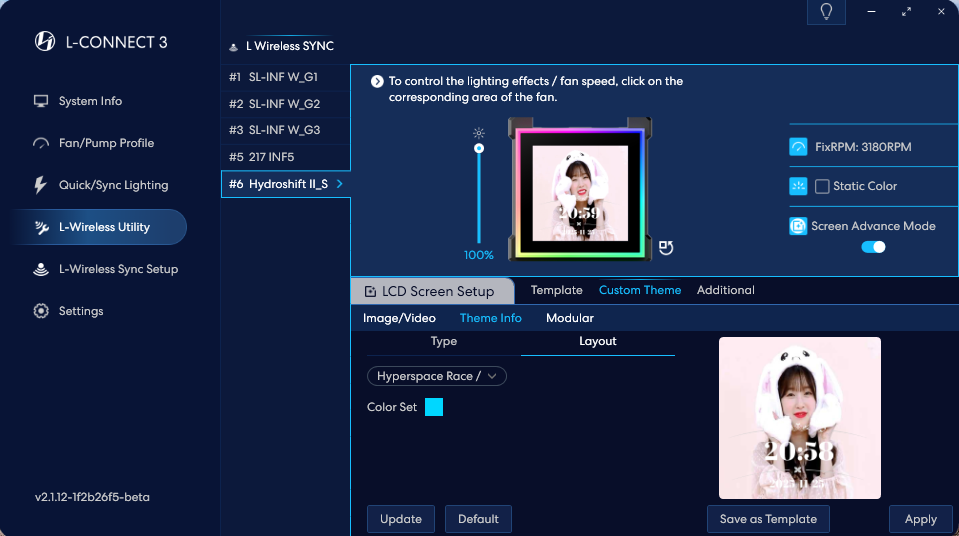Click the brightness sun icon above slider

[479, 132]
